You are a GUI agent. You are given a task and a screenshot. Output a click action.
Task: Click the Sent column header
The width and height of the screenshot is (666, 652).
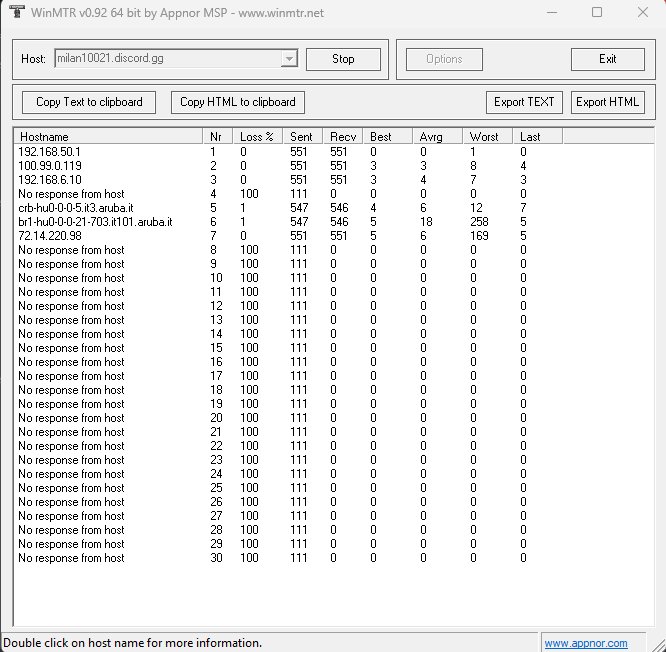[x=303, y=137]
